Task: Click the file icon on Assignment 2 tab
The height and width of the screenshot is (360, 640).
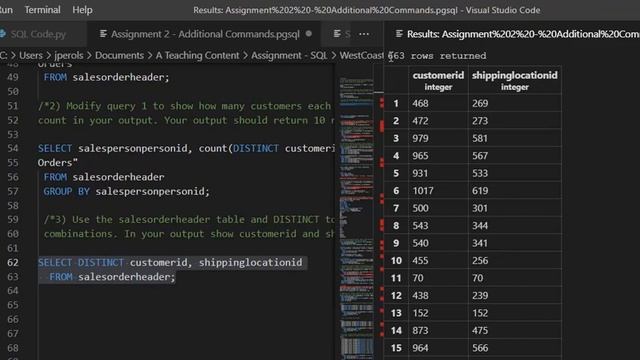Action: pos(103,34)
